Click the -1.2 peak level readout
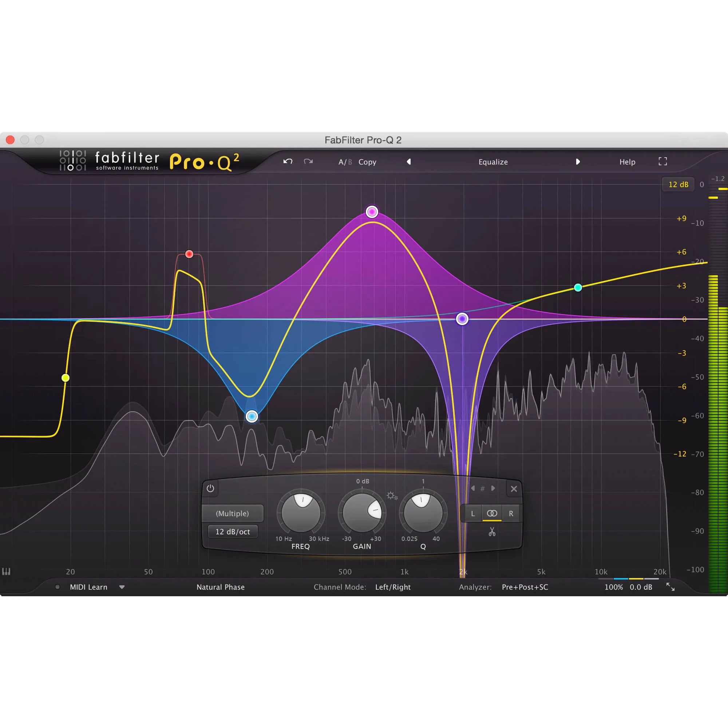The image size is (728, 728). 718,179
